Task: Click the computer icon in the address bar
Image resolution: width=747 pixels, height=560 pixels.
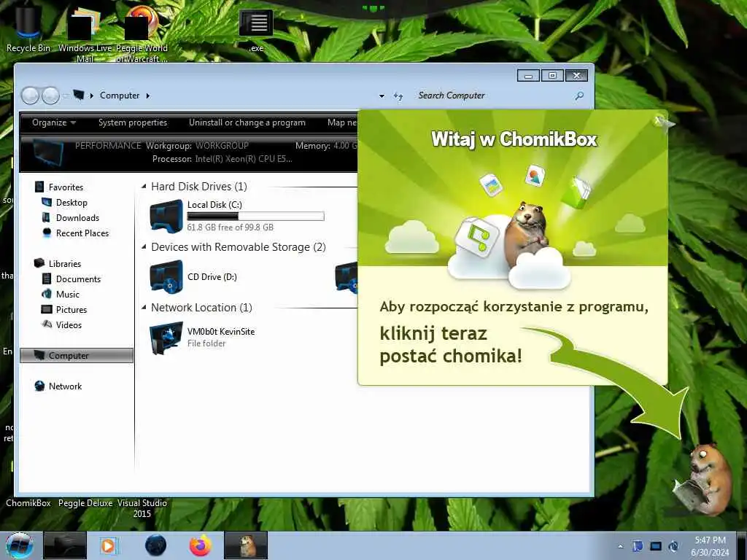Action: 79,96
